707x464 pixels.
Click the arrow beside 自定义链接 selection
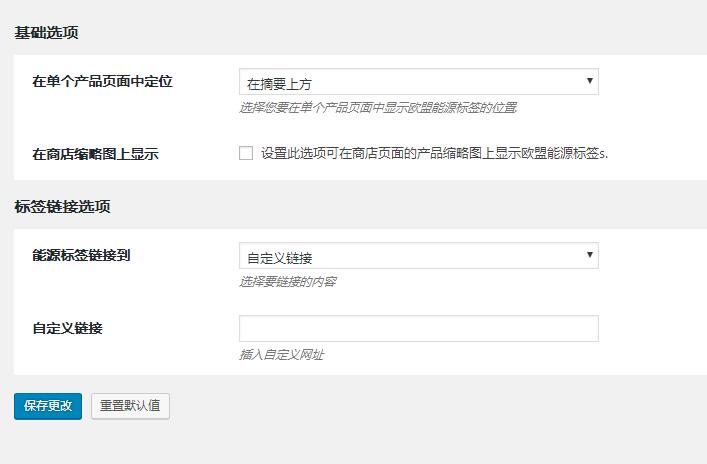click(589, 255)
